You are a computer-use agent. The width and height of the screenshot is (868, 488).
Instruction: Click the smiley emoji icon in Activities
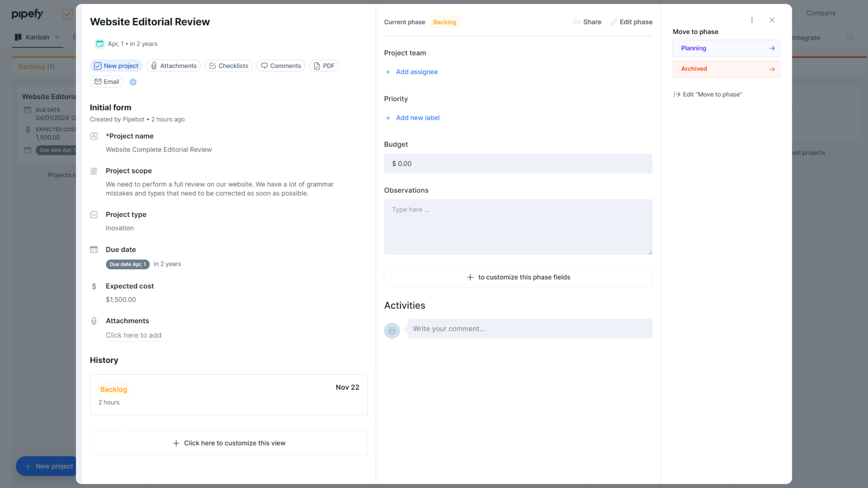click(x=392, y=330)
